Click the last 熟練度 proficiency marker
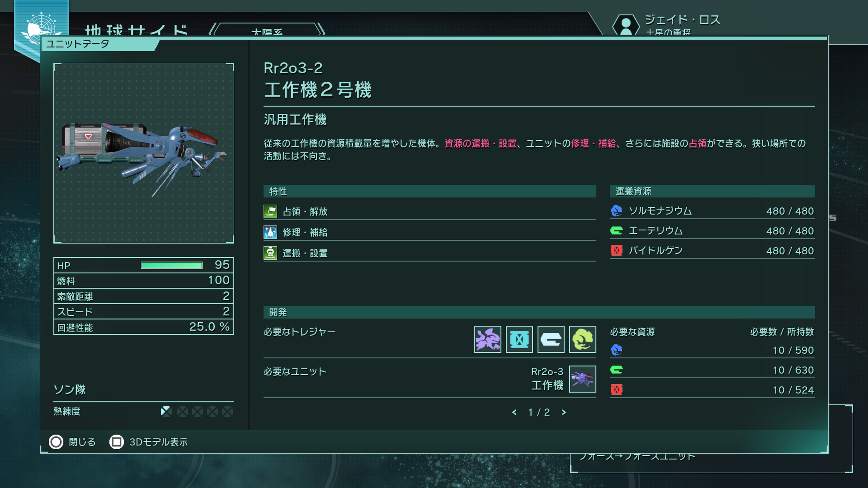The height and width of the screenshot is (488, 868). coord(227,411)
